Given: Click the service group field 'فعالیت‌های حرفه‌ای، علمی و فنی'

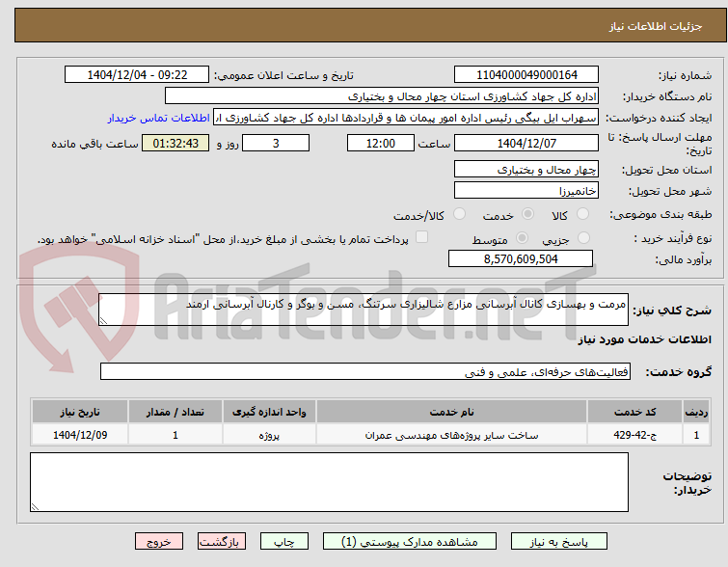Looking at the screenshot, I should [x=364, y=371].
